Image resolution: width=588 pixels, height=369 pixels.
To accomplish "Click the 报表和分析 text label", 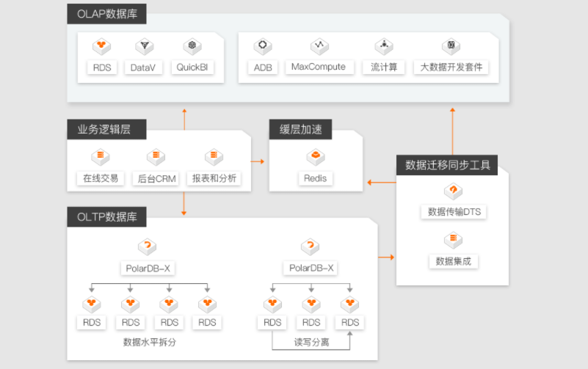I will [x=214, y=178].
